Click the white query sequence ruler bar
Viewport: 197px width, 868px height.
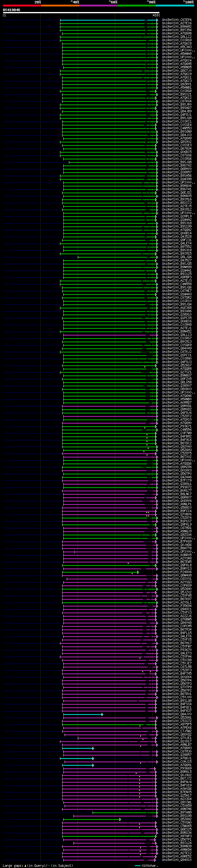pos(81,13)
